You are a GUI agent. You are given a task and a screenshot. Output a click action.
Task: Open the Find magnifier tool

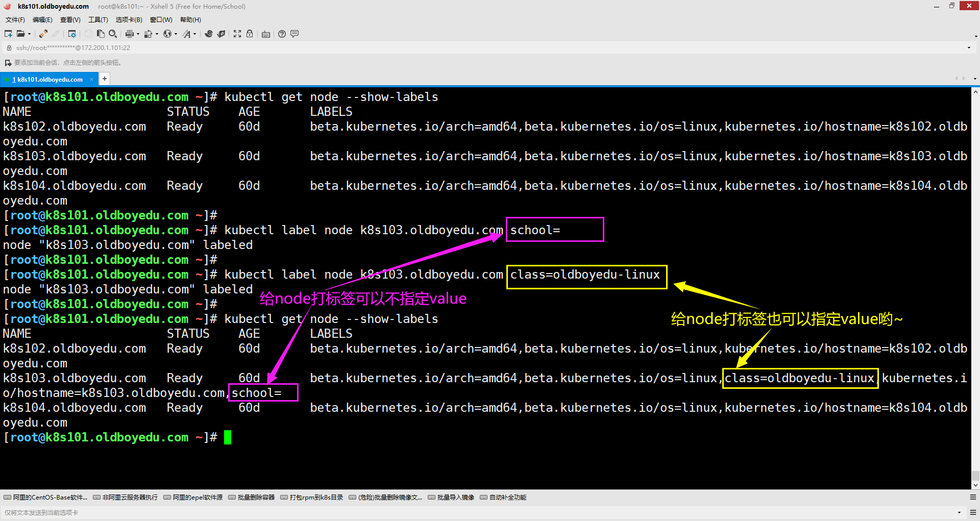coord(113,34)
